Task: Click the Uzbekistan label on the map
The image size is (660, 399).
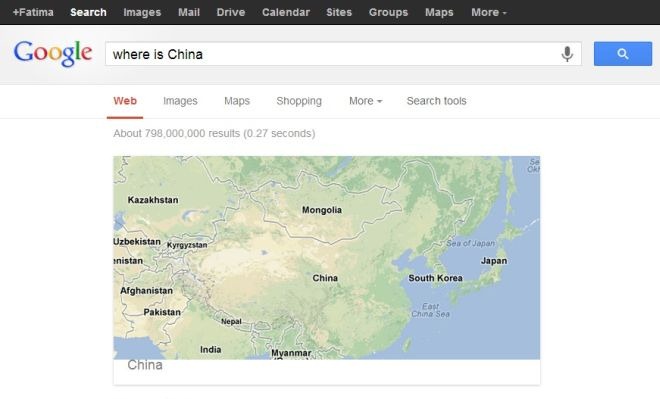Action: pyautogui.click(x=137, y=242)
